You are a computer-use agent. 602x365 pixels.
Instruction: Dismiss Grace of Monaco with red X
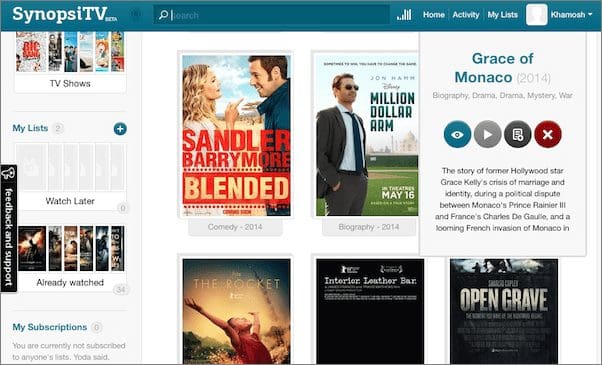pyautogui.click(x=548, y=134)
